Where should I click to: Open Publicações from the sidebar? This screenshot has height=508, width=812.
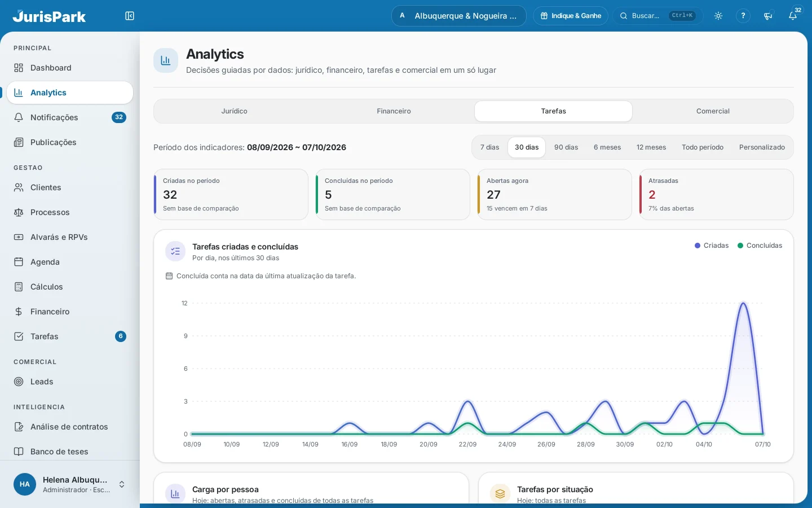pos(70,142)
